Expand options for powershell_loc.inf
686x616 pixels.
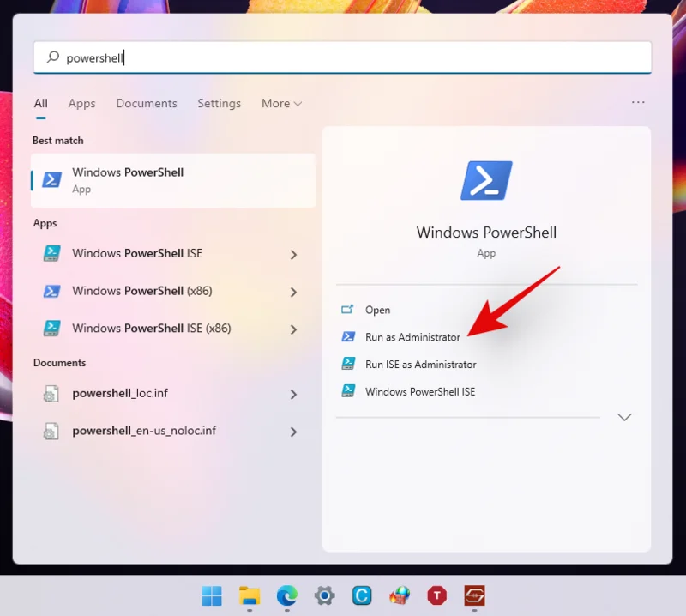(x=293, y=395)
